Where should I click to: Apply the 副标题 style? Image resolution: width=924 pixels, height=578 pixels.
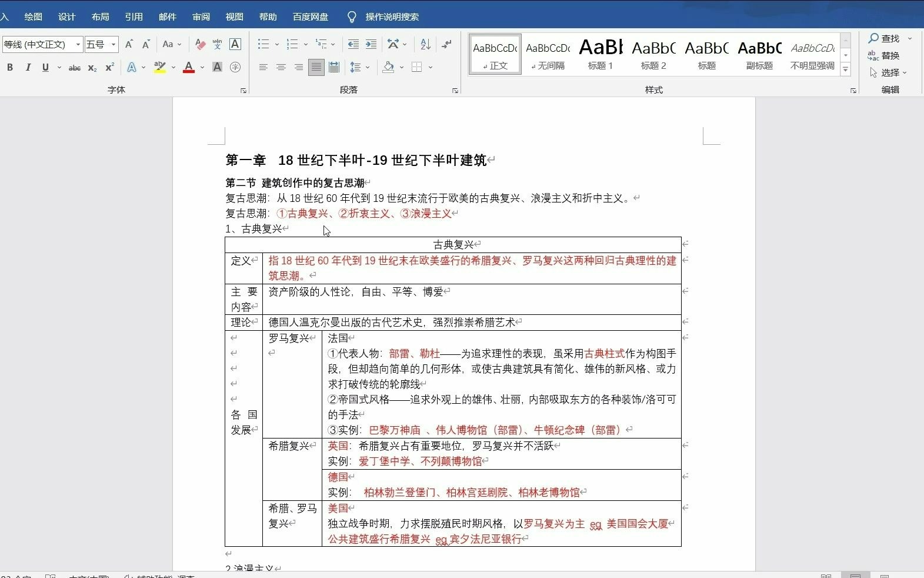pyautogui.click(x=759, y=54)
